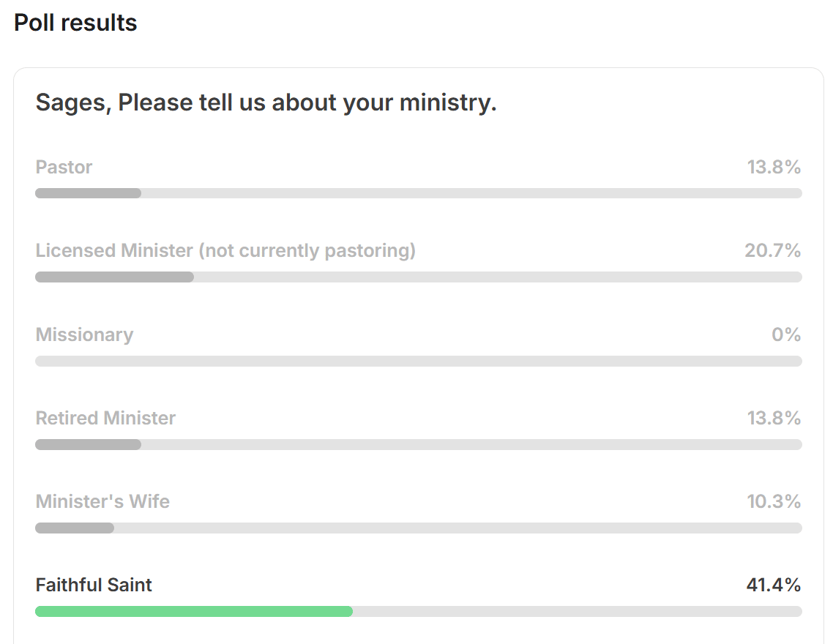Click the 20.7% percentage value

point(772,250)
